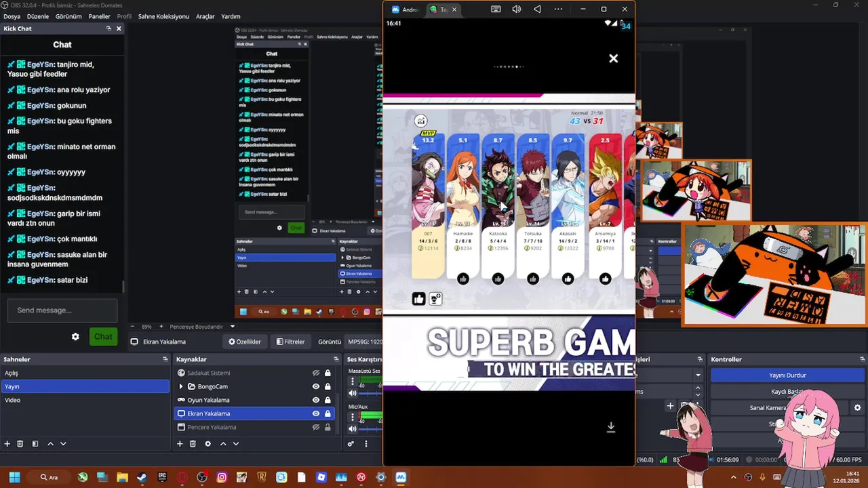This screenshot has width=868, height=488.
Task: Move source down arrow in Kaynaklar
Action: [x=236, y=444]
